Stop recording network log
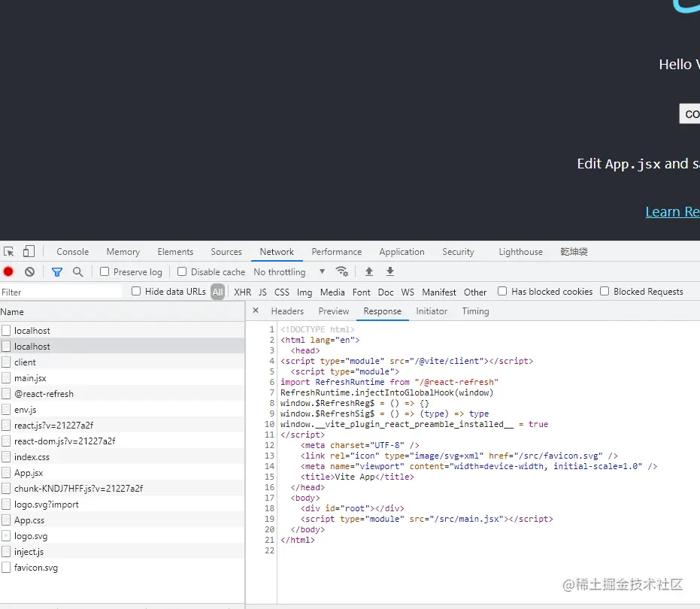Image resolution: width=700 pixels, height=609 pixels. click(x=8, y=272)
